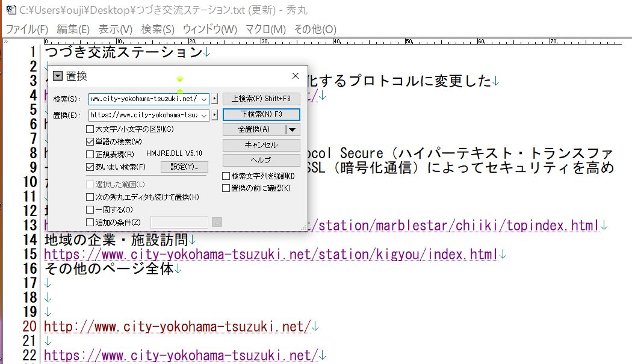The height and width of the screenshot is (364, 632).
Task: Open the 検索(S) menu
Action: (158, 29)
